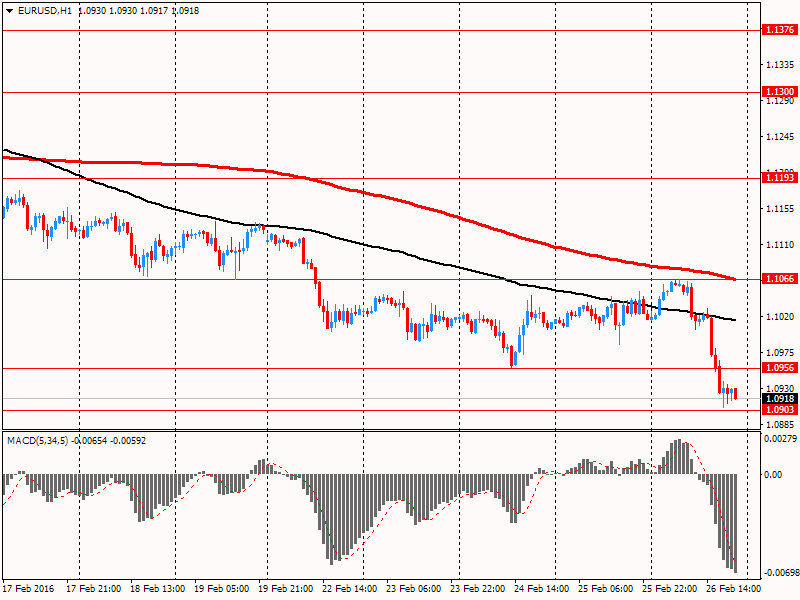
Task: Select the 1.1376 red price level label
Action: (x=779, y=30)
